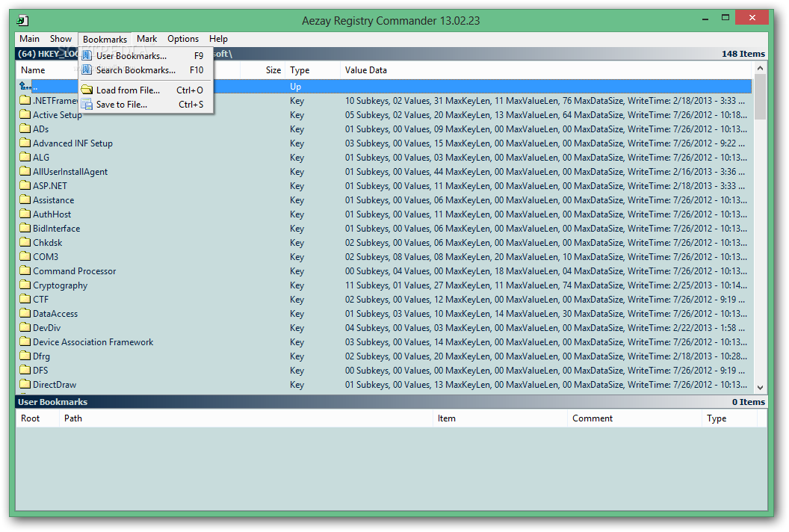789x532 pixels.
Task: Click the AllUserInstallAgent folder icon
Action: point(25,171)
